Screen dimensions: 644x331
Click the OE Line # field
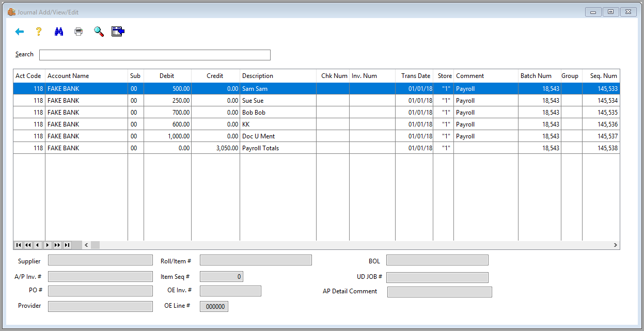click(214, 306)
